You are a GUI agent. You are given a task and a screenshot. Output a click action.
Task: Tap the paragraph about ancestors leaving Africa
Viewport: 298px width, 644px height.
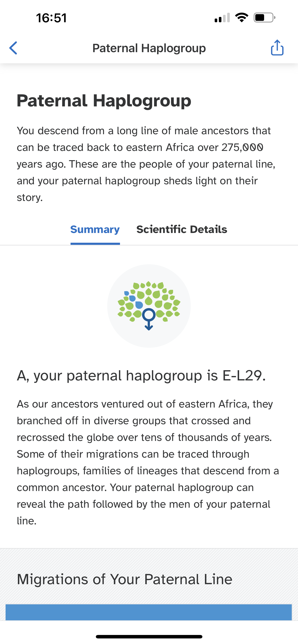click(148, 462)
